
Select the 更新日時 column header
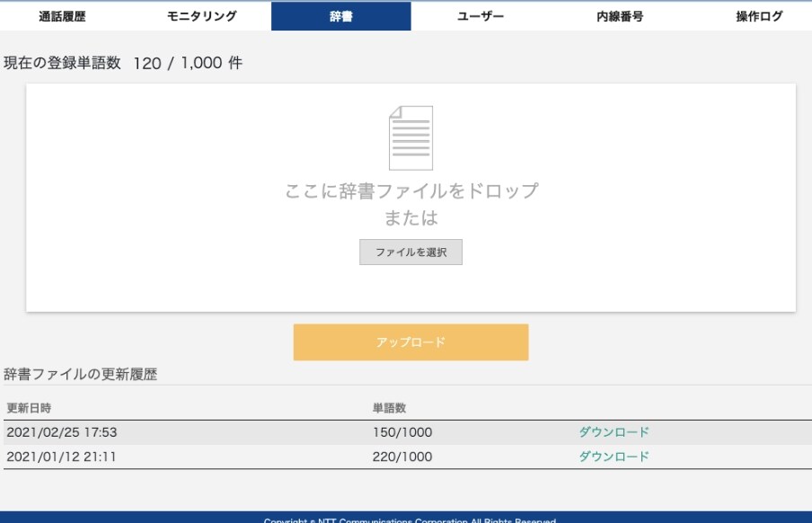click(29, 408)
